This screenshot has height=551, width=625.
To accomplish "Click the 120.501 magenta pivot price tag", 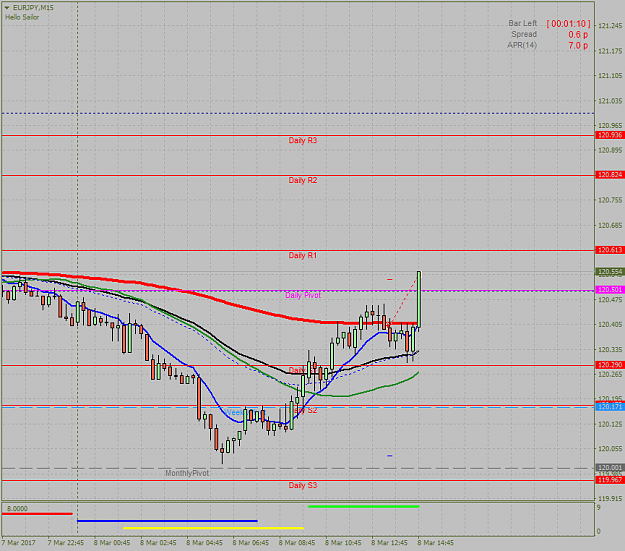I will click(x=610, y=290).
